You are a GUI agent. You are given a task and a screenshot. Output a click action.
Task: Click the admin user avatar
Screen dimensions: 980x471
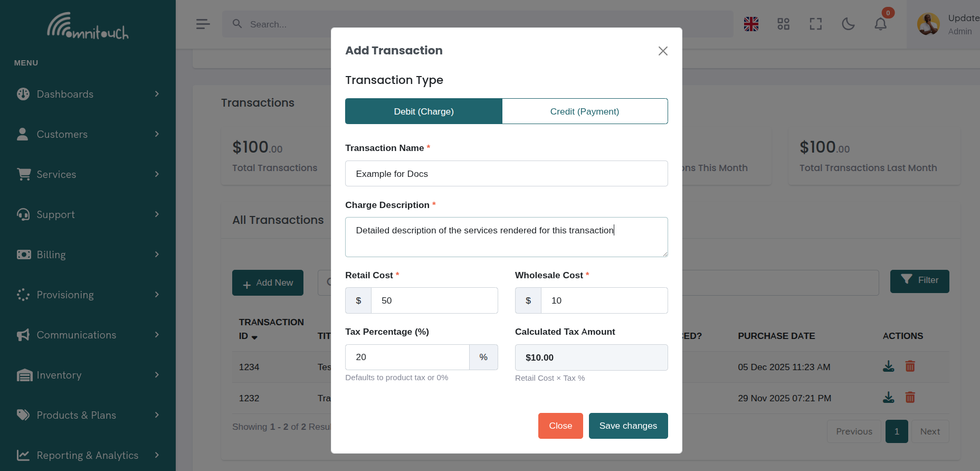tap(928, 24)
